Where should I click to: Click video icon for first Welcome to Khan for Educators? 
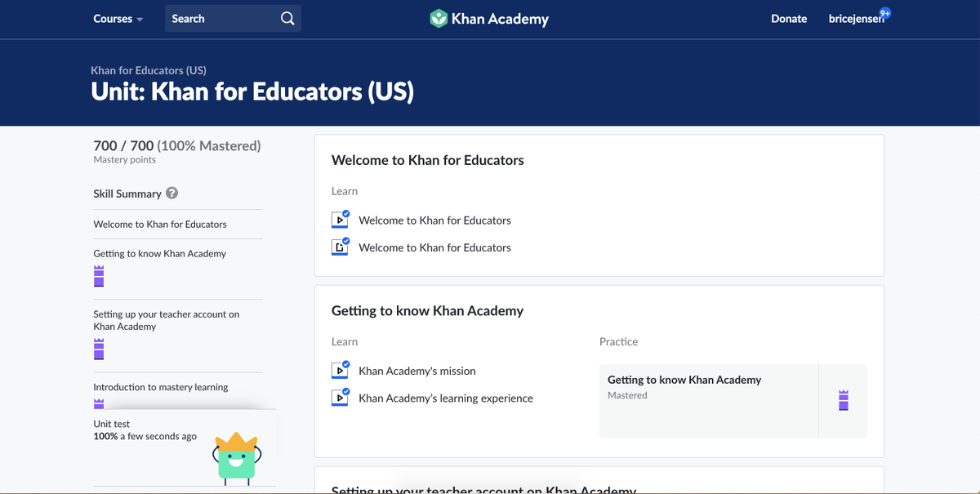[340, 220]
